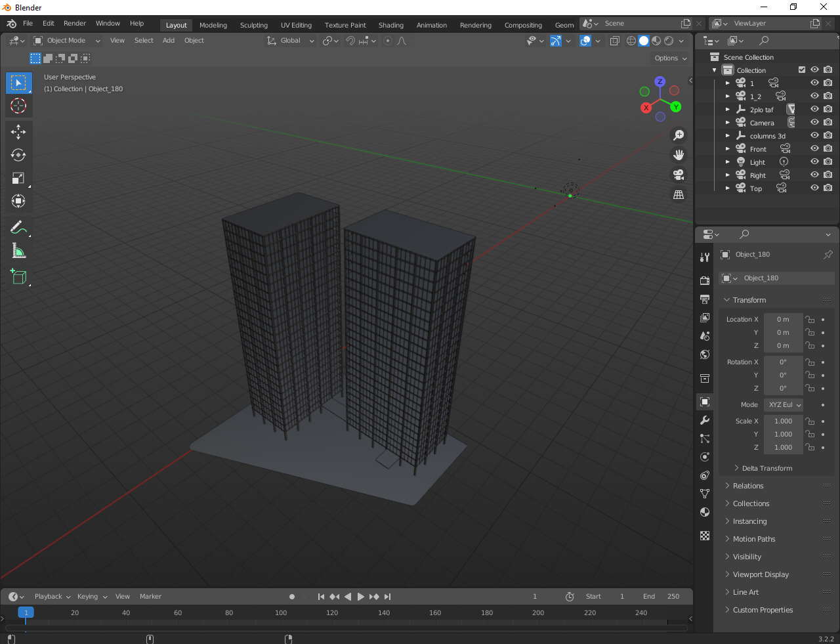Open the World properties tab

[705, 354]
